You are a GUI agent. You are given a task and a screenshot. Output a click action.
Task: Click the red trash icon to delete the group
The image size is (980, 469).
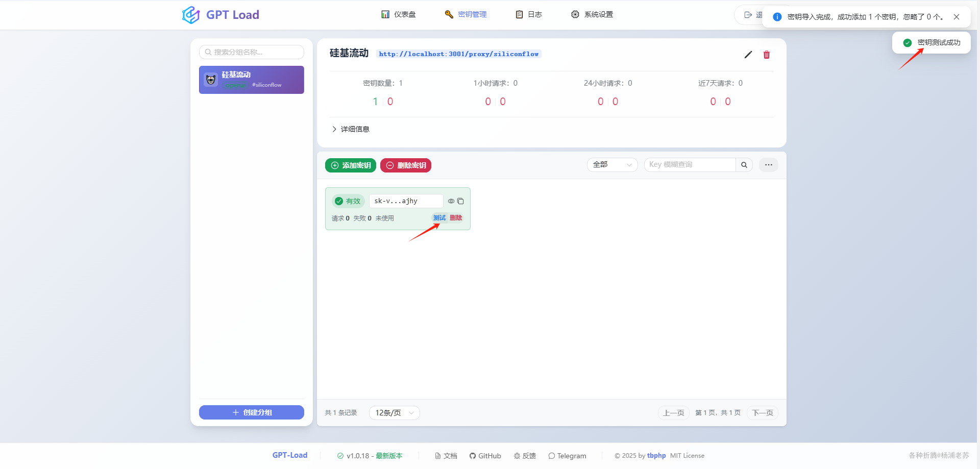(x=766, y=55)
